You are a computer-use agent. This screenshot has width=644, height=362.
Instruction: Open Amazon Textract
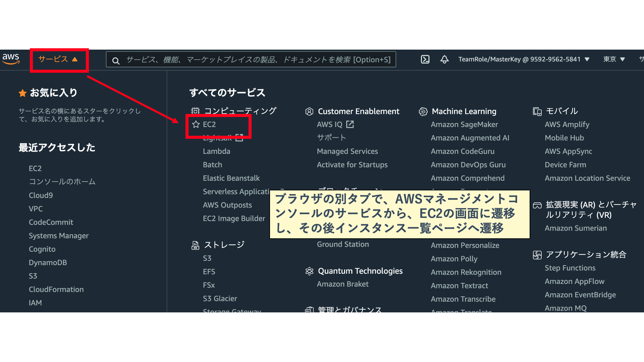click(459, 286)
